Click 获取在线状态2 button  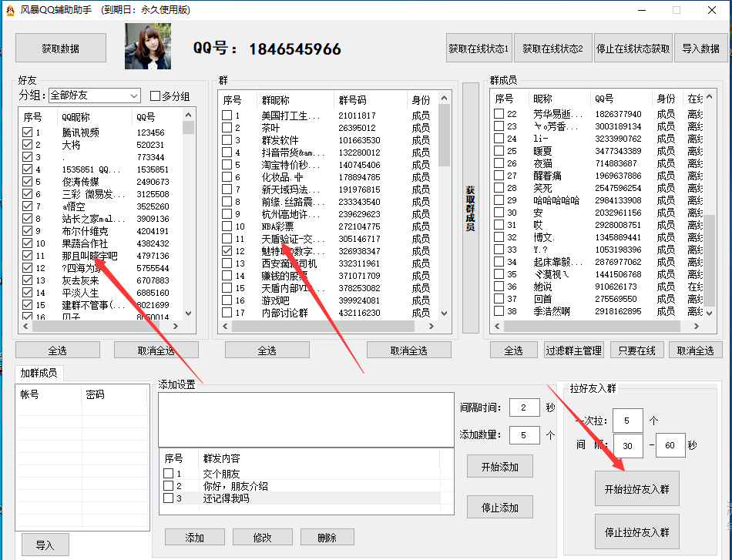[552, 48]
